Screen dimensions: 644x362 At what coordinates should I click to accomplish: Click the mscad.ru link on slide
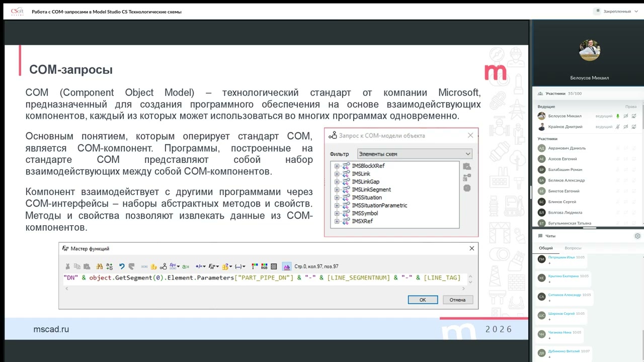[x=51, y=329]
